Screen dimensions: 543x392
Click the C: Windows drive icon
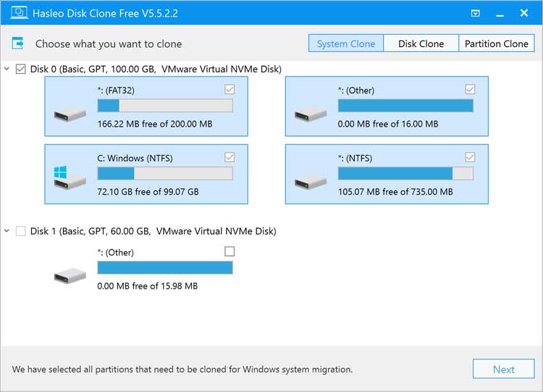[70, 177]
